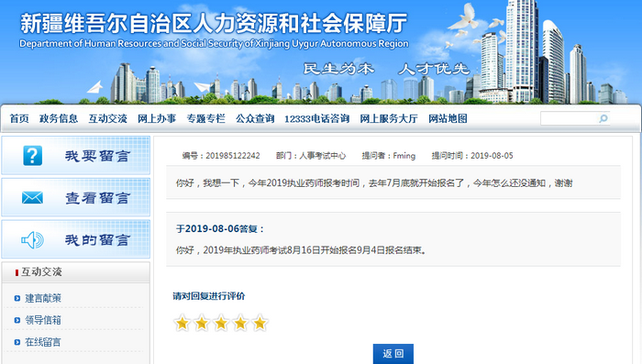Click the reply text about 8月16日开始报名
Viewport: 642px width, 364px height.
point(302,249)
